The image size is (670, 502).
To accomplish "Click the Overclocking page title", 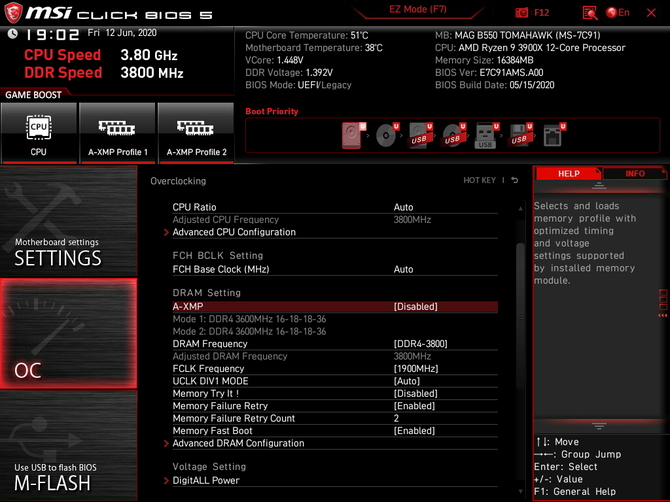I will coord(178,181).
